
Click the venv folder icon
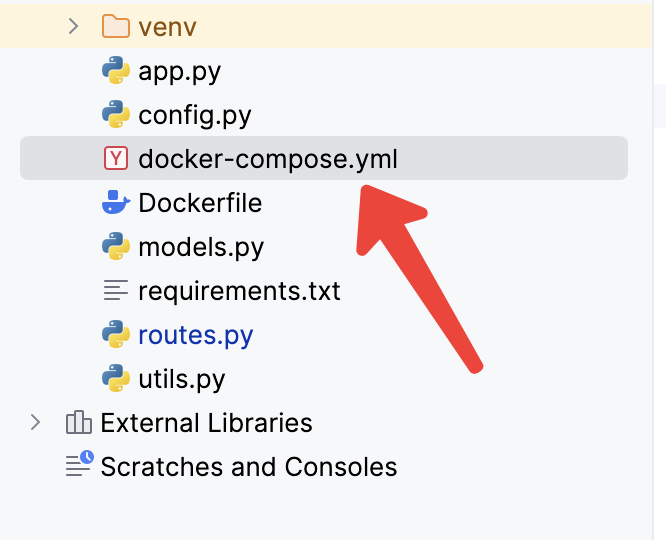pyautogui.click(x=116, y=26)
